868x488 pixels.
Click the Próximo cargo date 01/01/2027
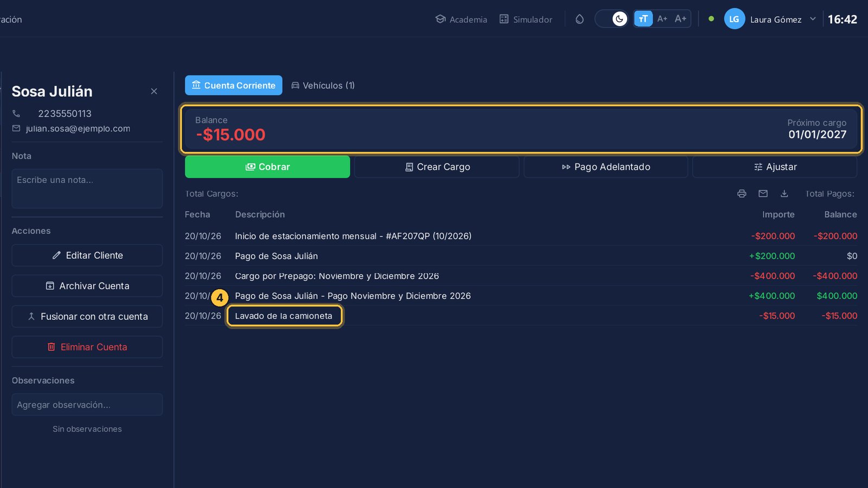coord(817,135)
